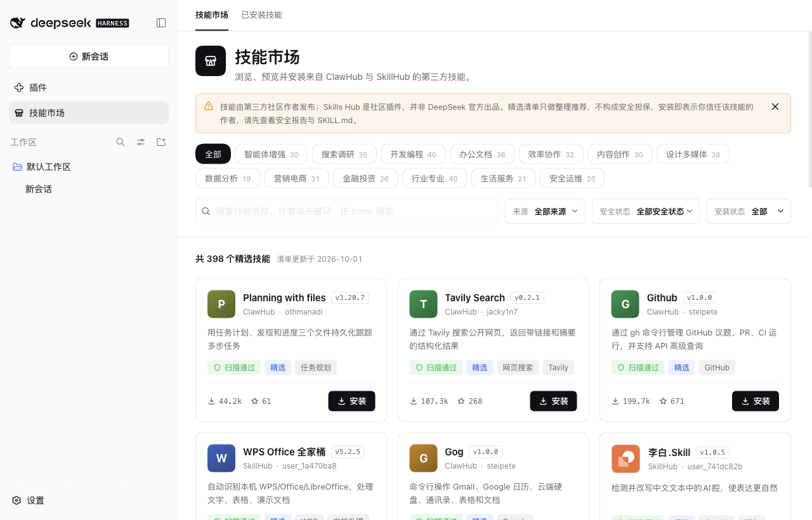Expand the 默认工作区 folder

click(x=89, y=167)
